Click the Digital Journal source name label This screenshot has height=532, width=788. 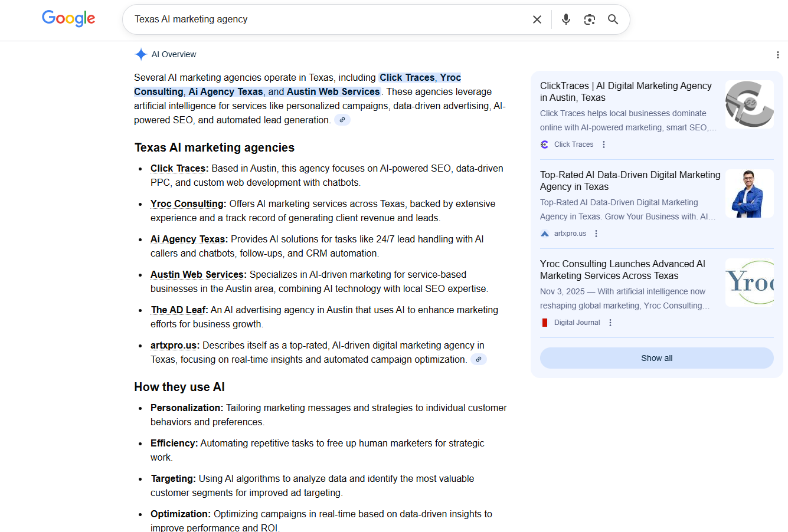point(577,323)
